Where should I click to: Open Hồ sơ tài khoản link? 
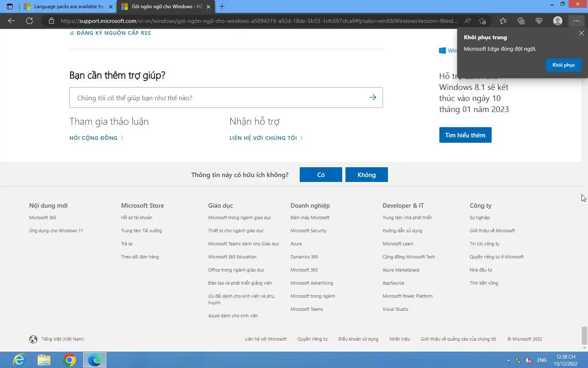click(136, 218)
